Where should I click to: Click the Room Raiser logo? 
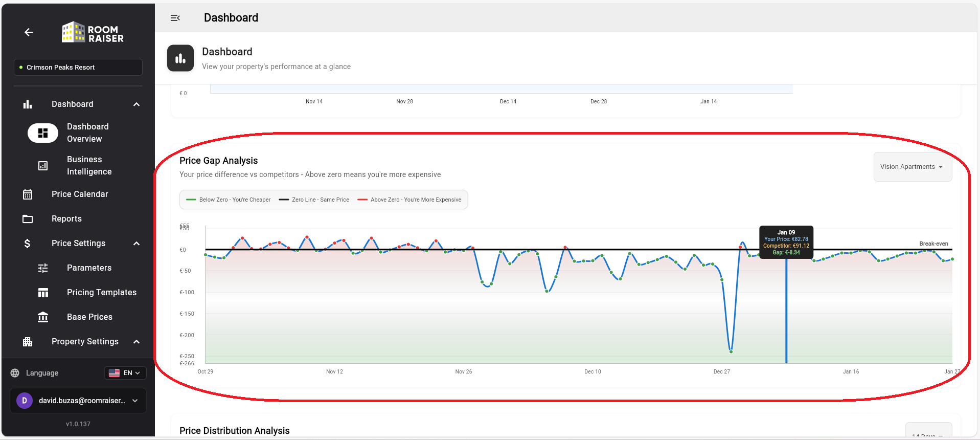(x=93, y=33)
